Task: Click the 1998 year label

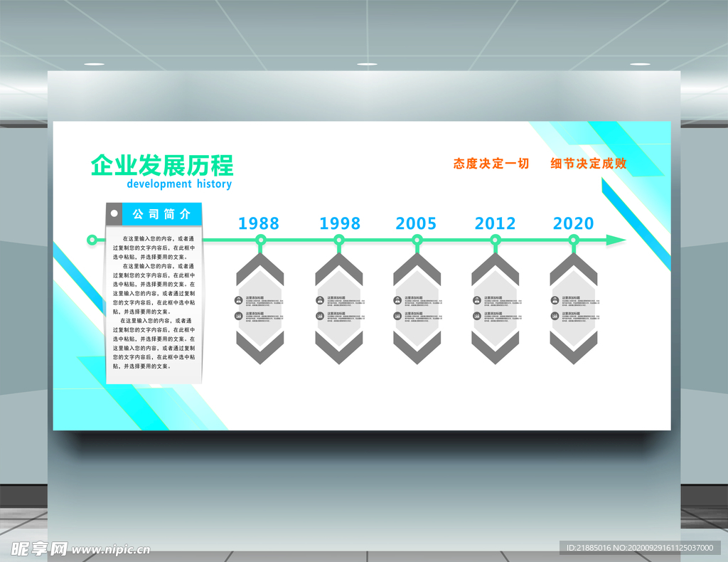Action: [x=340, y=223]
